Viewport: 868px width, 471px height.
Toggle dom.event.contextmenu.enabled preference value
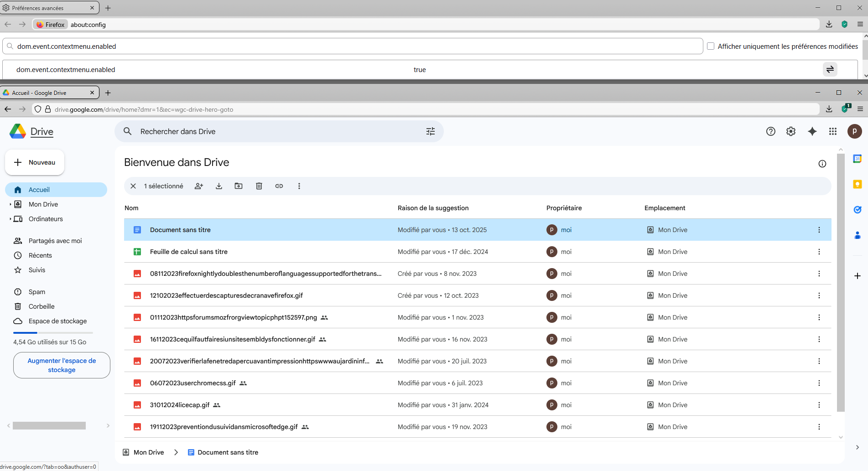(x=830, y=69)
